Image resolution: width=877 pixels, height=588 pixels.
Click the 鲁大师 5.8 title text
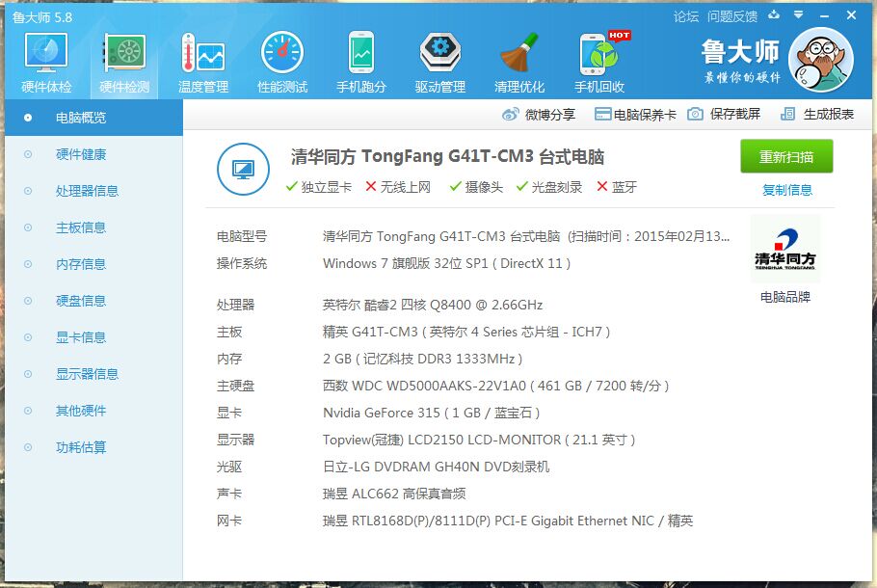pyautogui.click(x=42, y=17)
